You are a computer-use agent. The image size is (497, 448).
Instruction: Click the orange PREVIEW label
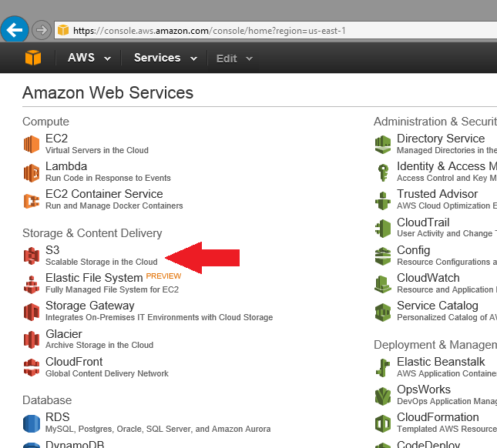[x=163, y=276]
